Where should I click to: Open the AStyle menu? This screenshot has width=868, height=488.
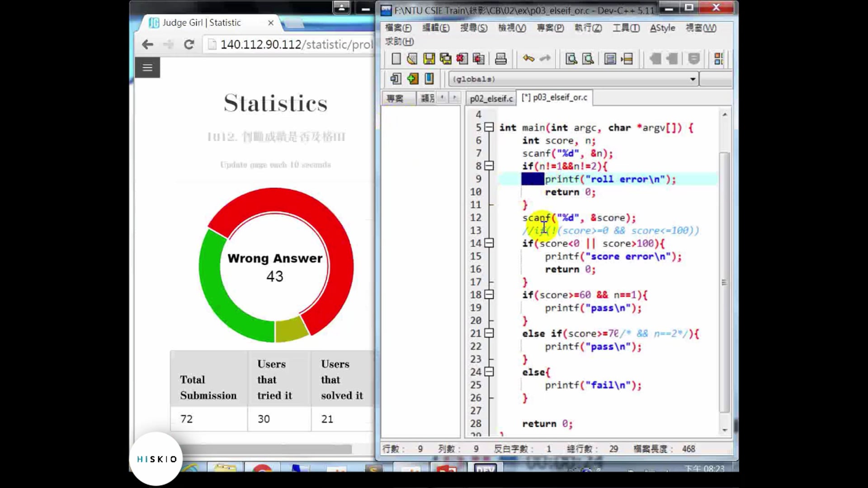click(x=662, y=28)
